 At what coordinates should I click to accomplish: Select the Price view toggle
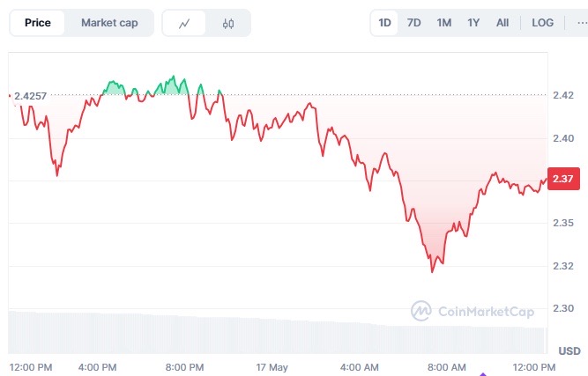[38, 23]
